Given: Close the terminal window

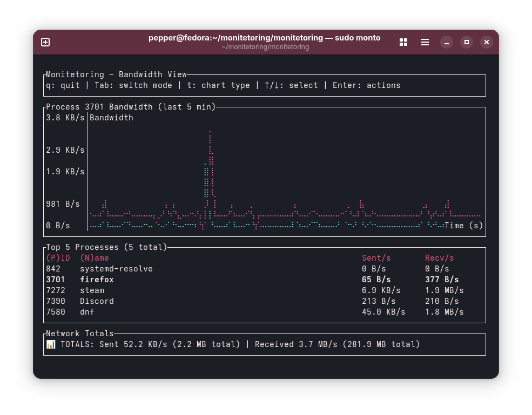Looking at the screenshot, I should pos(487,42).
